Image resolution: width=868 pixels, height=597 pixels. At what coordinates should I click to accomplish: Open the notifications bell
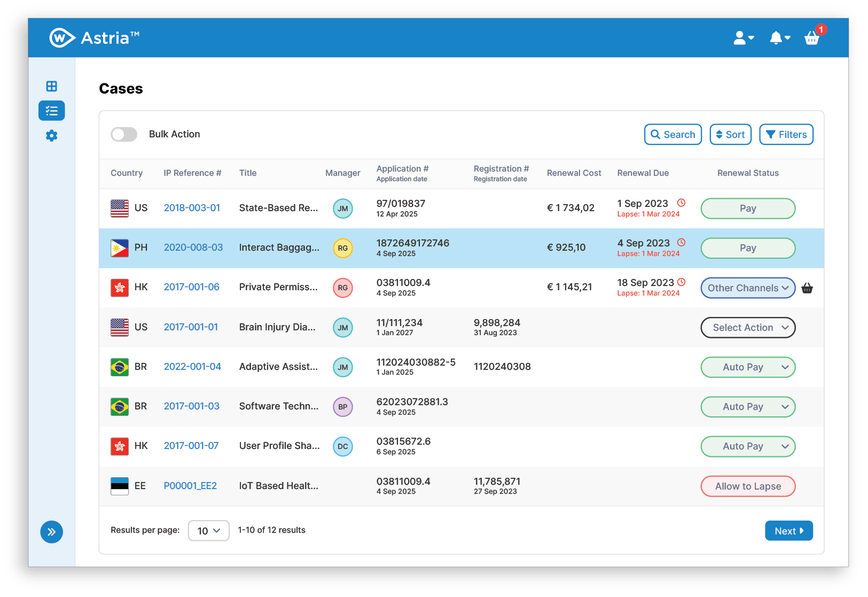pyautogui.click(x=780, y=38)
